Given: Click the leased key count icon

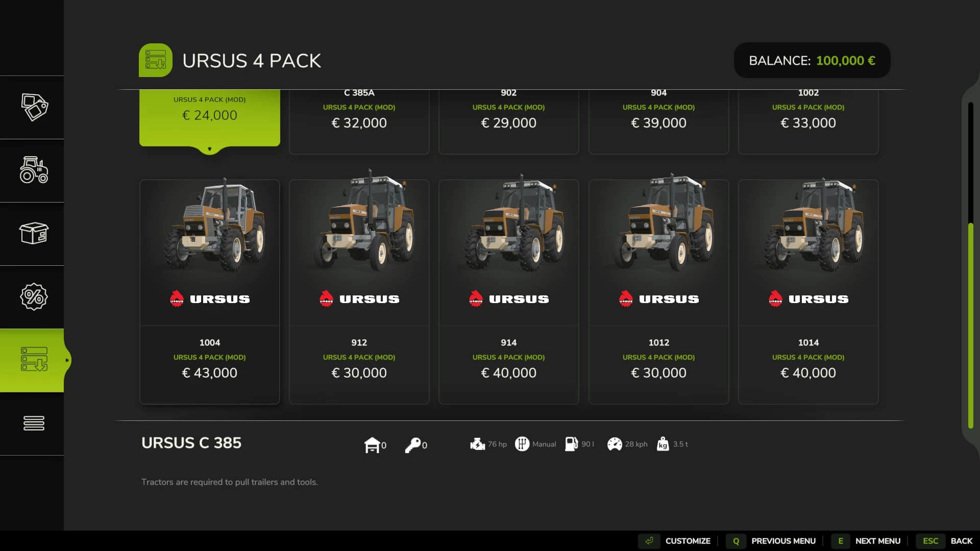Looking at the screenshot, I should click(x=413, y=445).
